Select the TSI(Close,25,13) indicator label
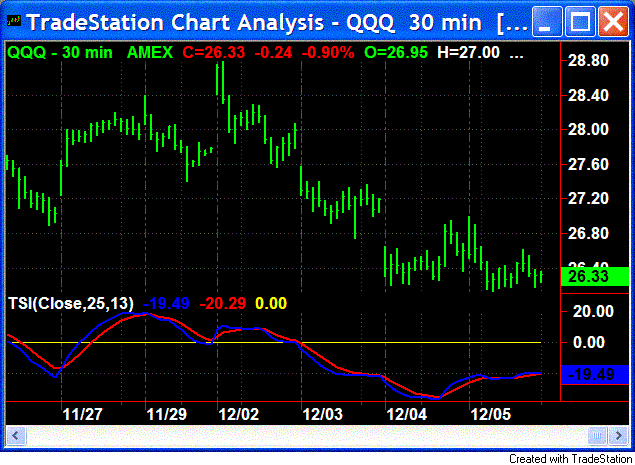This screenshot has height=465, width=635. [x=71, y=303]
